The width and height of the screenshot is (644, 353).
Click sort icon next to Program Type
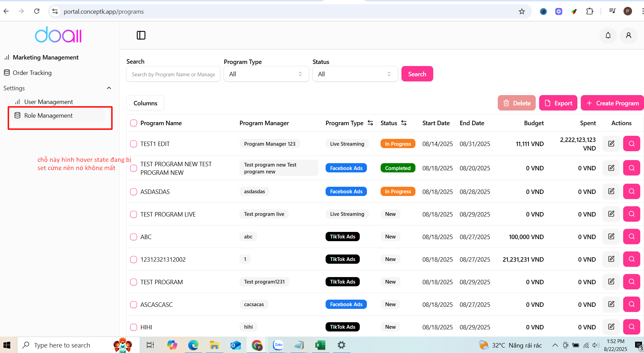pos(370,123)
